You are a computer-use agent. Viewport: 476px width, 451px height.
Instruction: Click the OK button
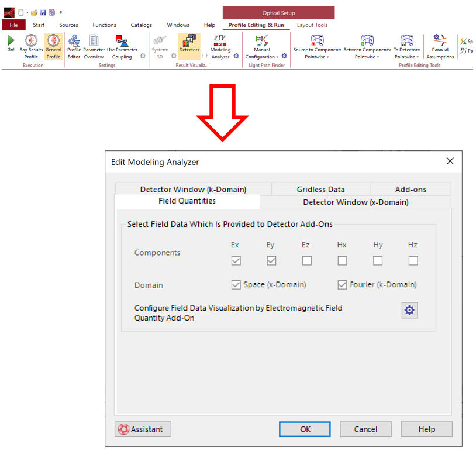[305, 429]
